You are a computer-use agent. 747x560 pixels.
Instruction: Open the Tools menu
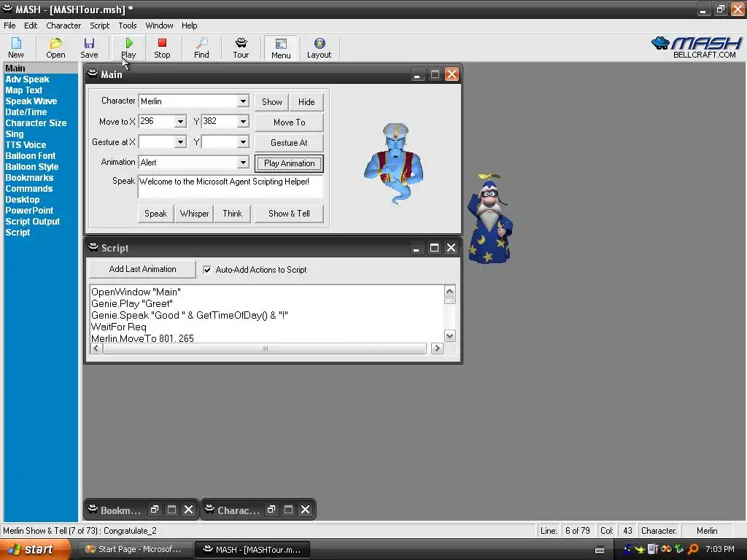[127, 26]
